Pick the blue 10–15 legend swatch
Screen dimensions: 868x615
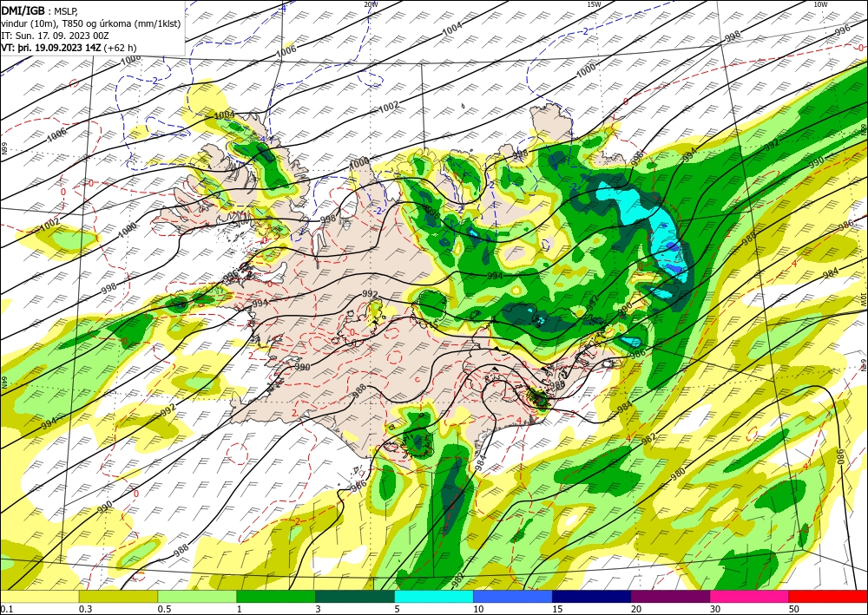pyautogui.click(x=513, y=597)
